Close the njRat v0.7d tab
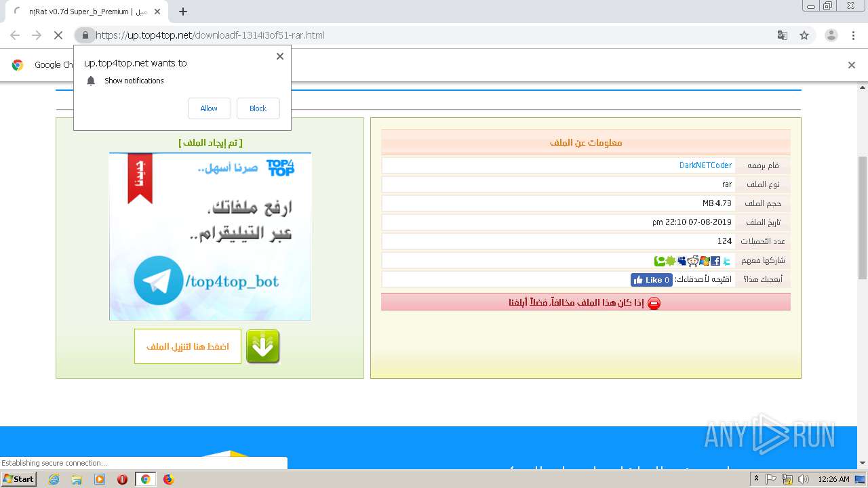868x488 pixels. [157, 12]
